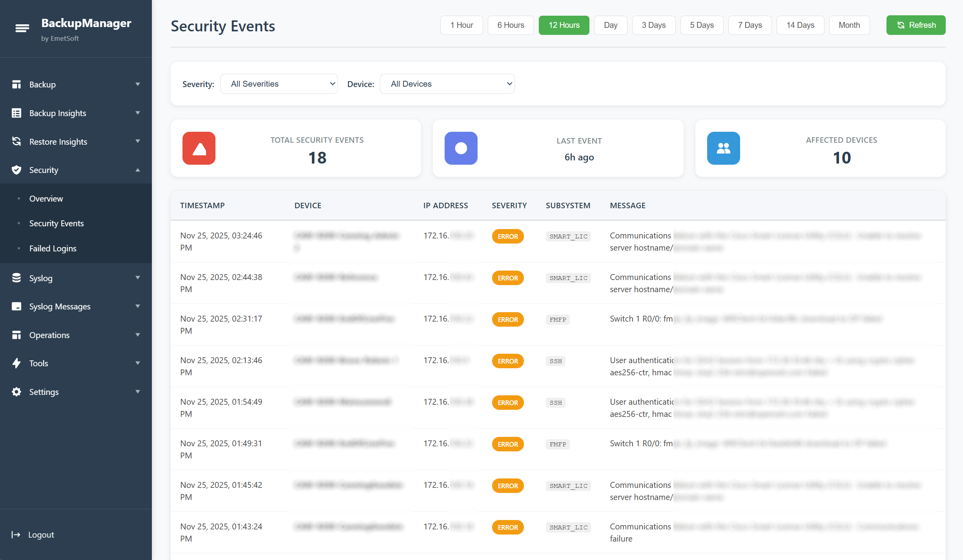Toggle the hamburger menu icon beside BackupManager
Screen dimensions: 963x560
click(x=22, y=28)
